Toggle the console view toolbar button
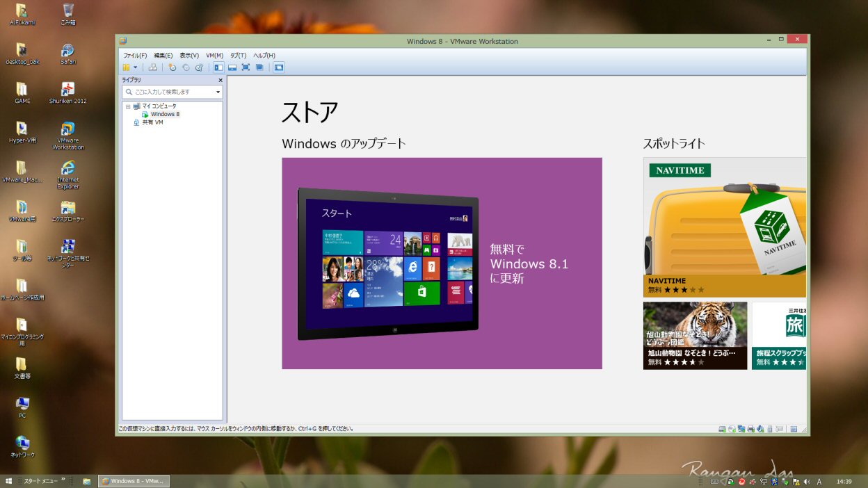 pos(279,67)
